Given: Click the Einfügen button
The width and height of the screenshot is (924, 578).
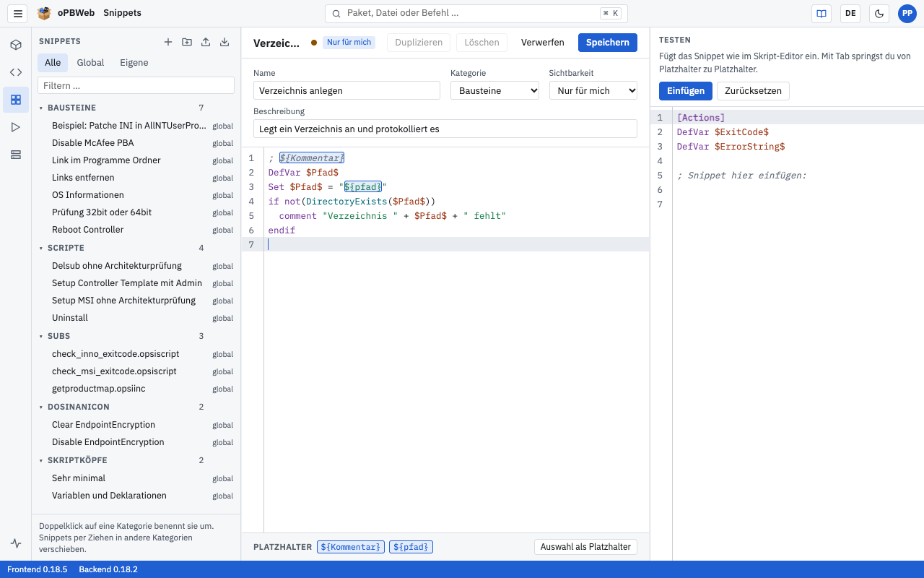Looking at the screenshot, I should click(x=686, y=91).
